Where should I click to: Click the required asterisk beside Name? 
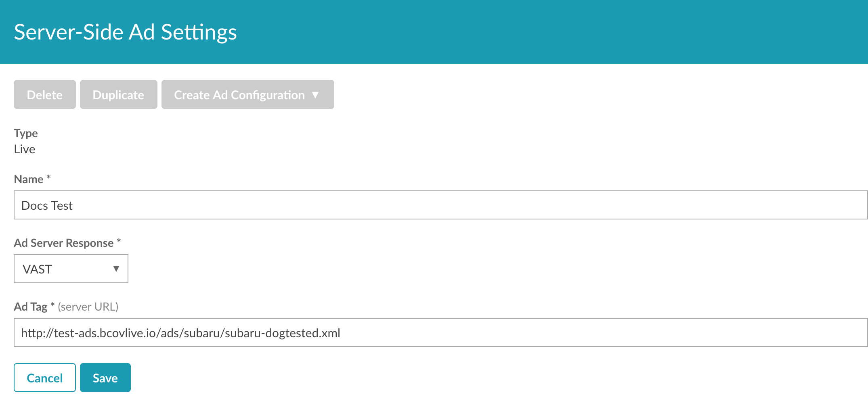click(x=48, y=177)
